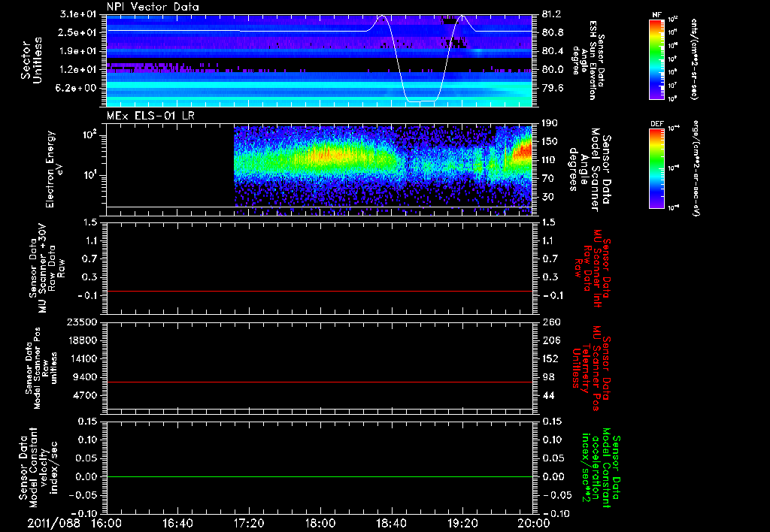Click the '16:40' time tick label

coord(178,523)
